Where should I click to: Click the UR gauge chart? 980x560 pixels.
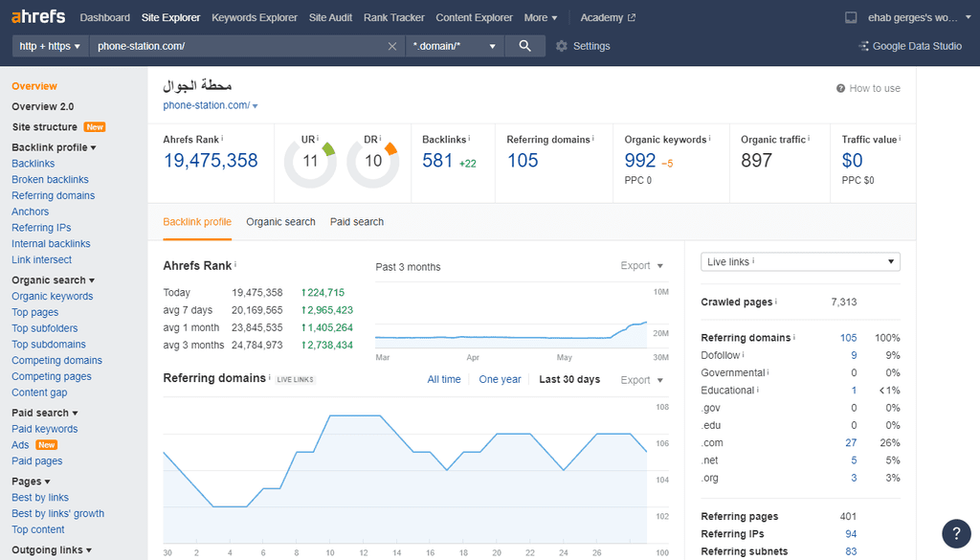[311, 163]
